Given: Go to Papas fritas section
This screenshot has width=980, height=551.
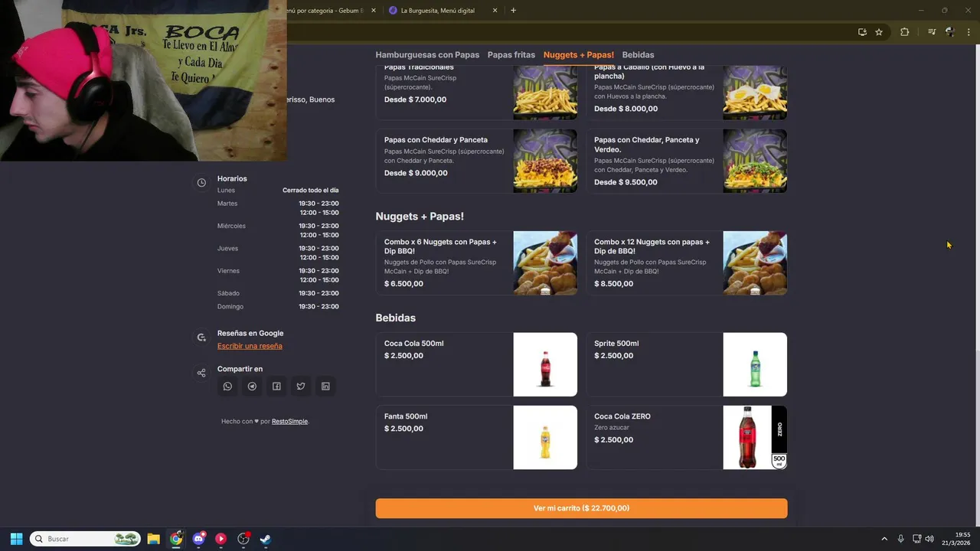Looking at the screenshot, I should (511, 55).
